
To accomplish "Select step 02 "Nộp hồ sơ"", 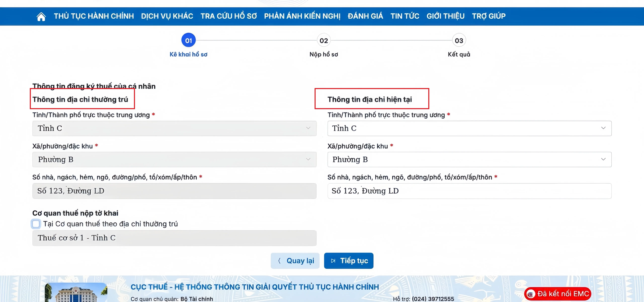I will 324,40.
